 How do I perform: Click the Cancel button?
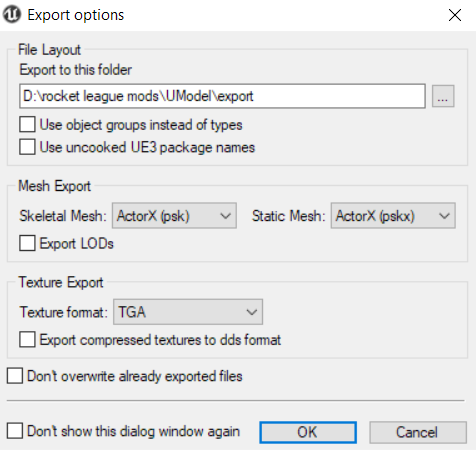point(418,432)
